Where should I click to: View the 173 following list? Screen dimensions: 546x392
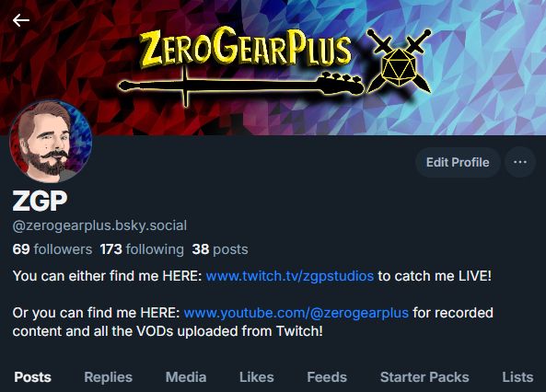pyautogui.click(x=142, y=249)
